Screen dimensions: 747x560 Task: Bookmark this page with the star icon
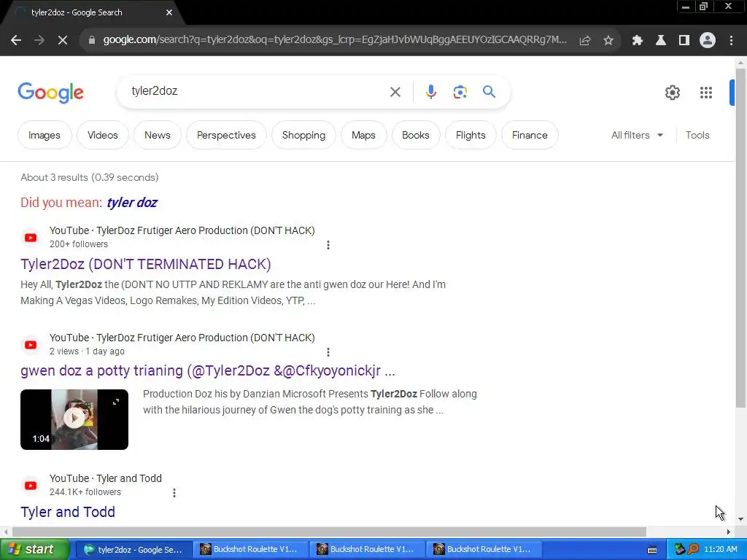608,41
